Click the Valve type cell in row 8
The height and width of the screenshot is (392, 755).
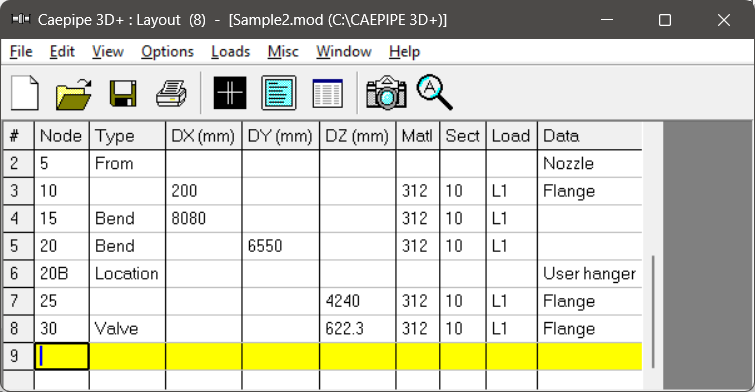[128, 329]
